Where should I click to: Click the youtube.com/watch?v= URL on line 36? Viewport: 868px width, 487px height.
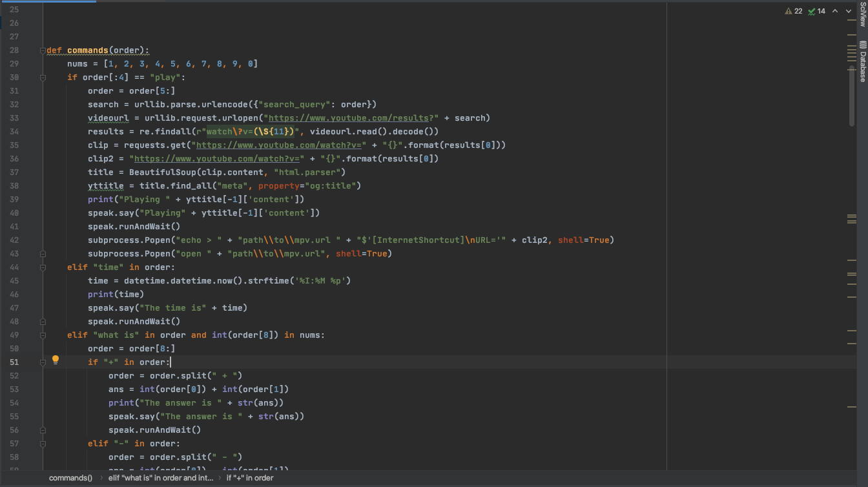(217, 159)
